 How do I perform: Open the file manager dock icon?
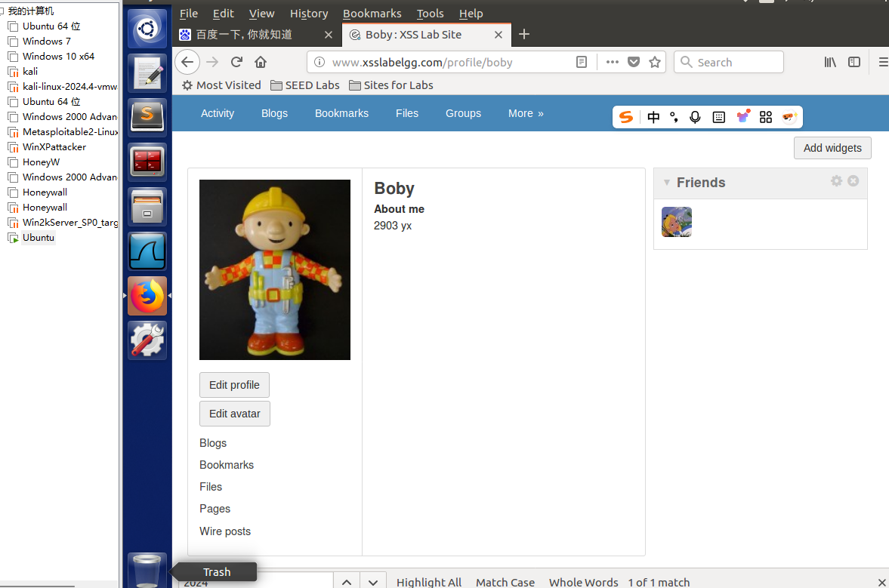coord(147,207)
